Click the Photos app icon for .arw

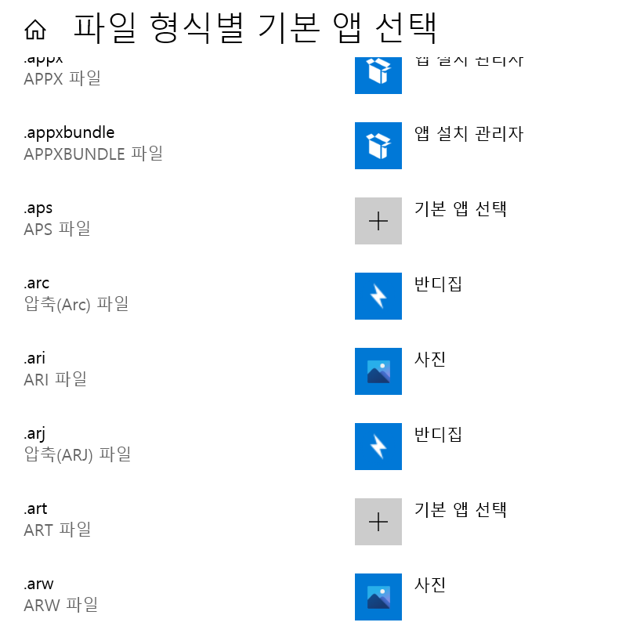point(378,596)
